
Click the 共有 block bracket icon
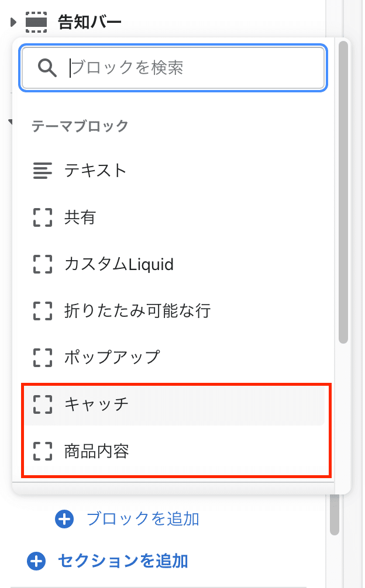(43, 217)
